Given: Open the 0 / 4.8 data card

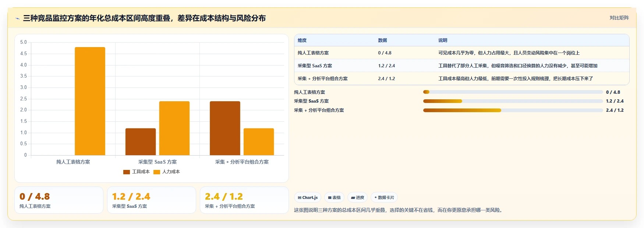Looking at the screenshot, I should 59,200.
